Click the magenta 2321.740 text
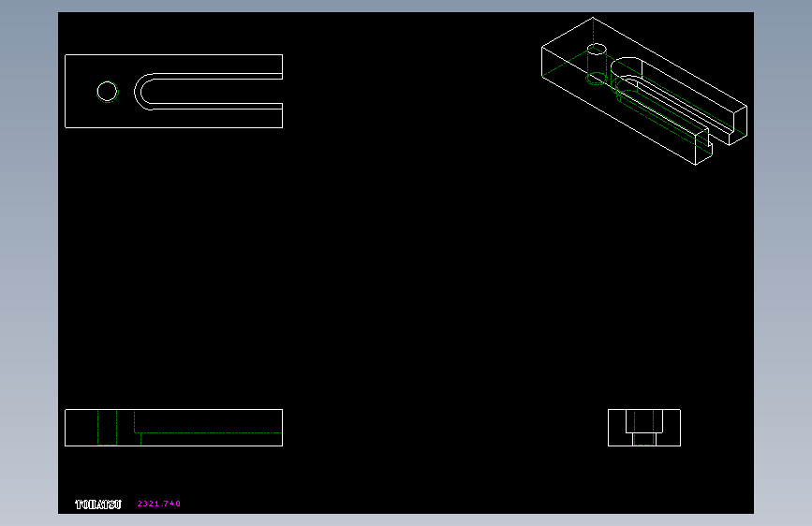 [159, 504]
